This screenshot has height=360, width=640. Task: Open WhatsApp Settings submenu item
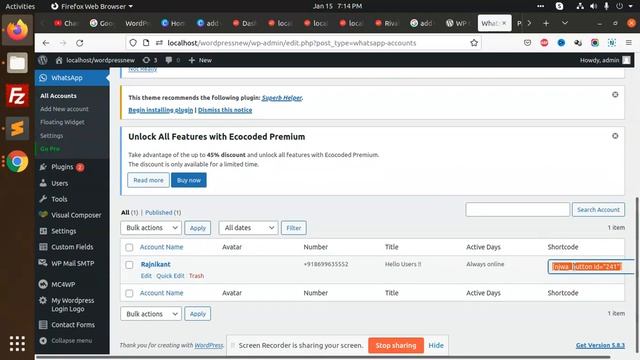pos(51,136)
